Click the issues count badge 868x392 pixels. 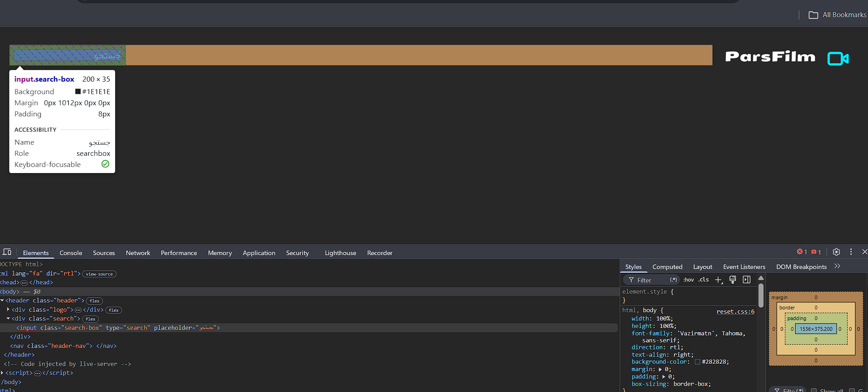pos(816,252)
